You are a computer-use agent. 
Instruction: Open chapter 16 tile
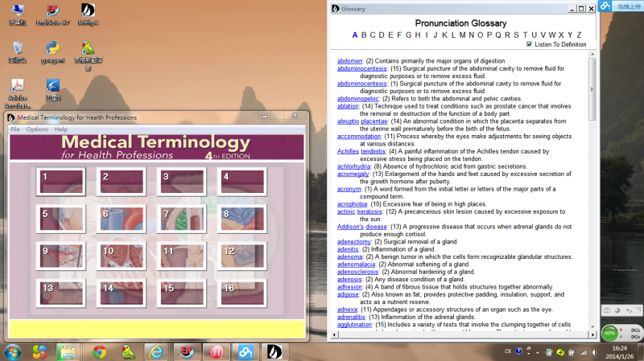click(242, 293)
